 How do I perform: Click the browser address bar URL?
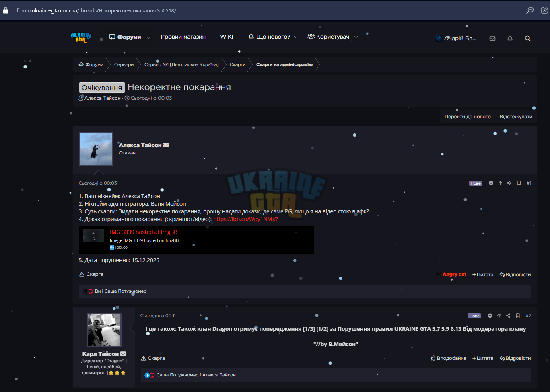[97, 10]
